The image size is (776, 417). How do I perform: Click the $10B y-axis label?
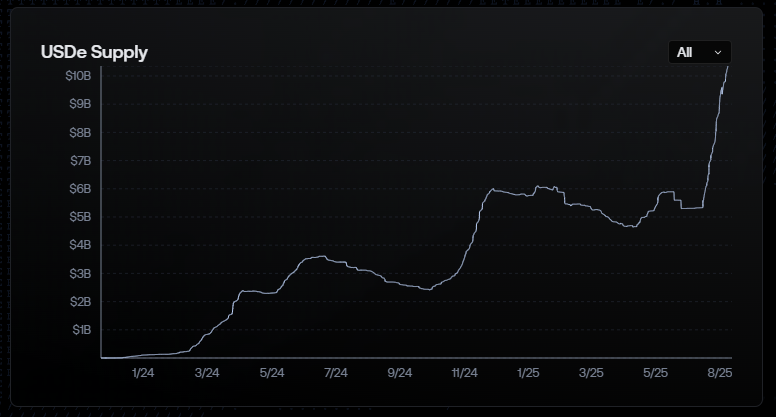[x=79, y=76]
